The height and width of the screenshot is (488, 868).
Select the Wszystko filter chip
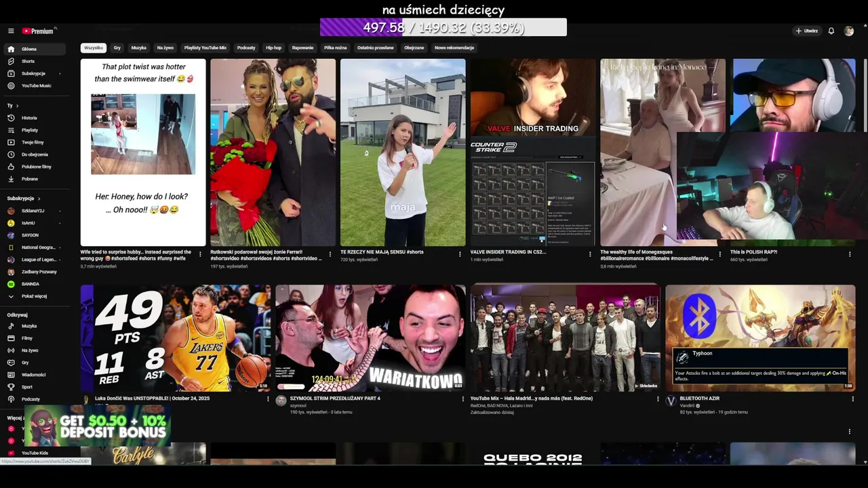point(94,48)
